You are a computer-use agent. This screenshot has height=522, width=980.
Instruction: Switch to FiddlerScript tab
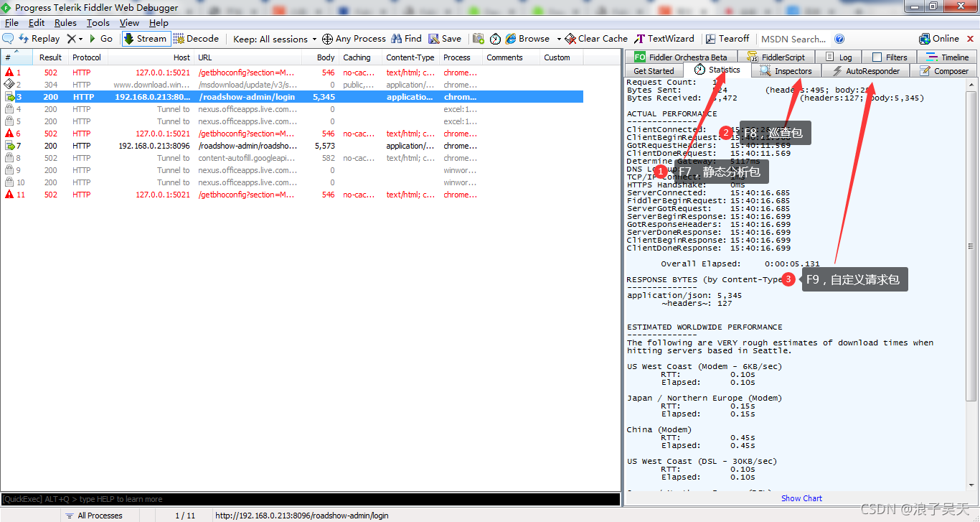click(x=776, y=57)
